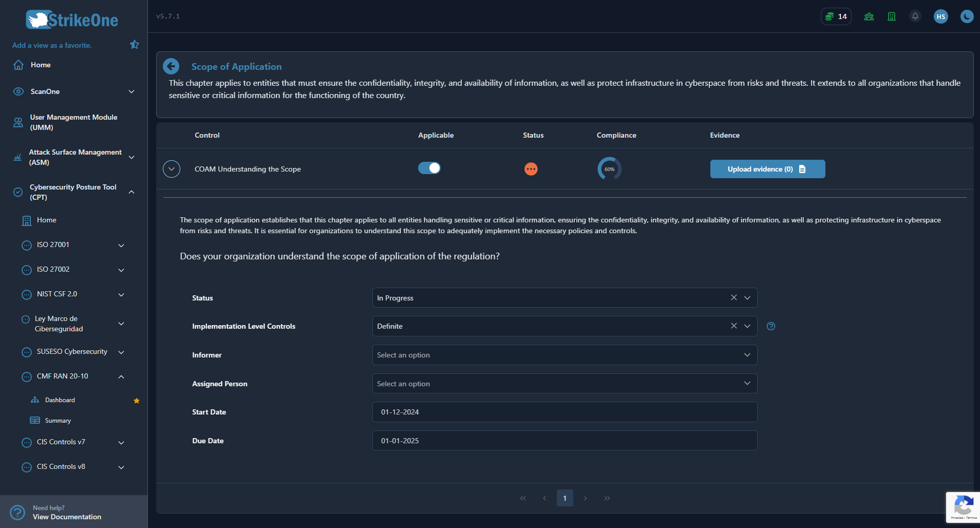Open the team members icon in header
Image resolution: width=980 pixels, height=528 pixels.
pyautogui.click(x=869, y=16)
